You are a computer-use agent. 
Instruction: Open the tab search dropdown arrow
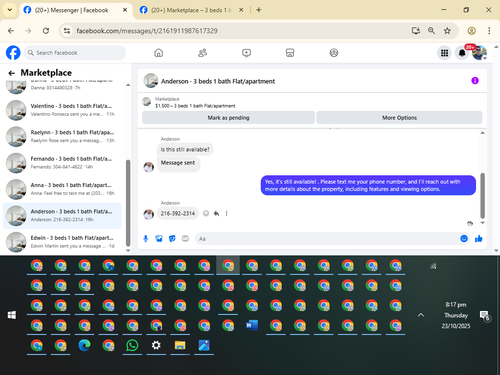point(10,10)
